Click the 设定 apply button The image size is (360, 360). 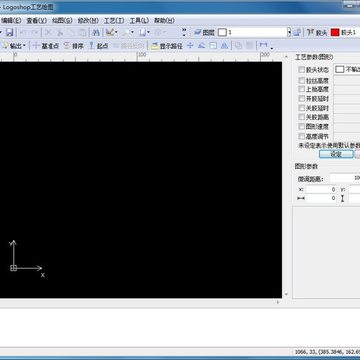(x=336, y=154)
